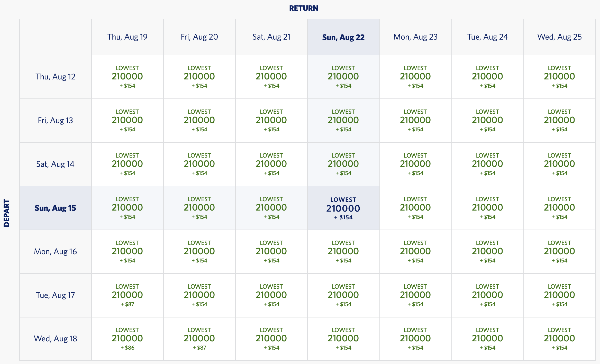Select Fri, Aug 13 departure returning Fri, Aug 20
Viewport: 600px width, 364px height.
199,120
